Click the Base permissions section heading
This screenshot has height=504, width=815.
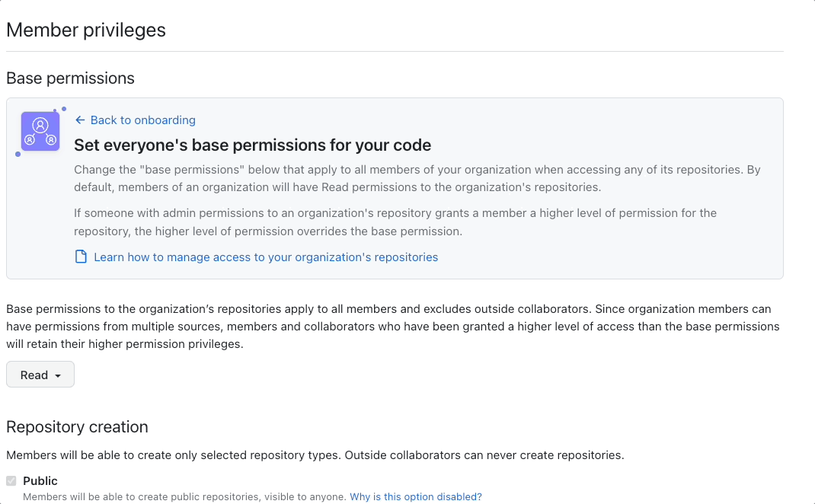(x=70, y=78)
